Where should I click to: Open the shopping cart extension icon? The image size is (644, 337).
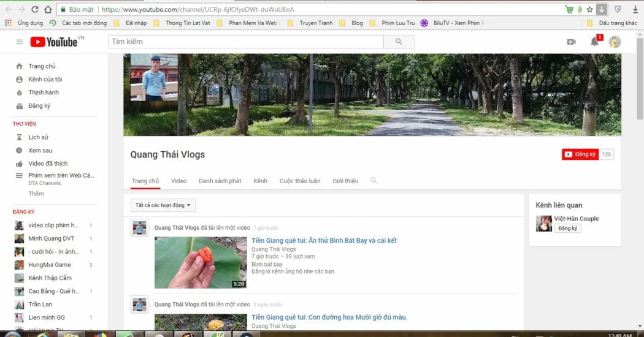(569, 9)
